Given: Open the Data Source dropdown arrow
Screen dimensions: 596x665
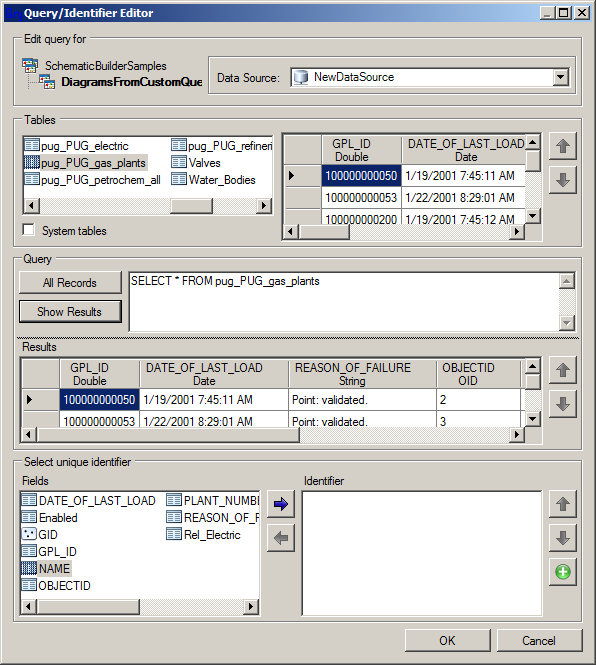Looking at the screenshot, I should [x=560, y=77].
